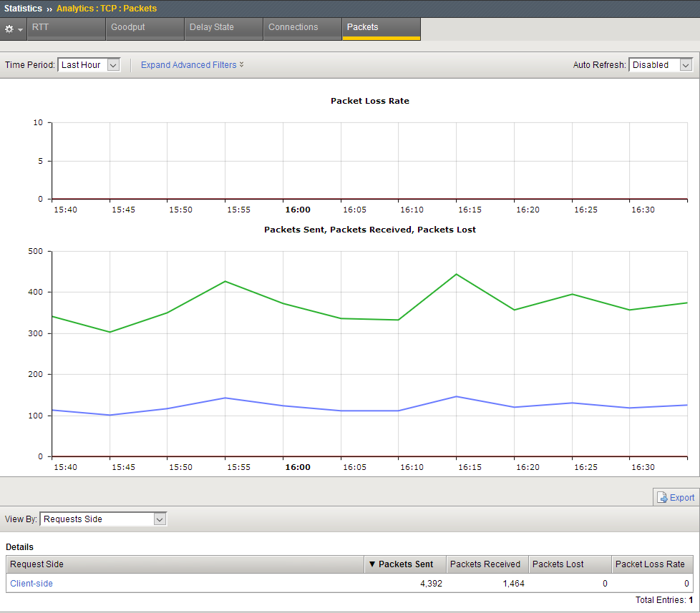
Task: Sort by Packet Loss Rate column
Action: coord(650,564)
